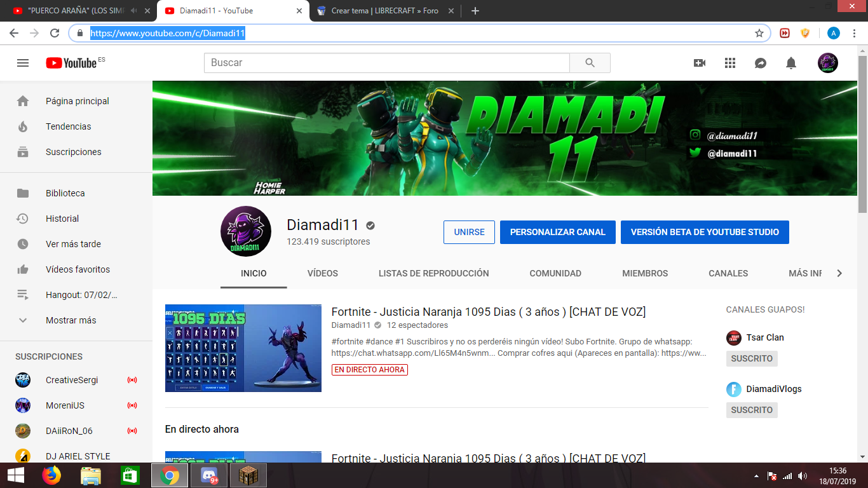Open the new tab plus button
The image size is (868, 488).
(x=475, y=11)
